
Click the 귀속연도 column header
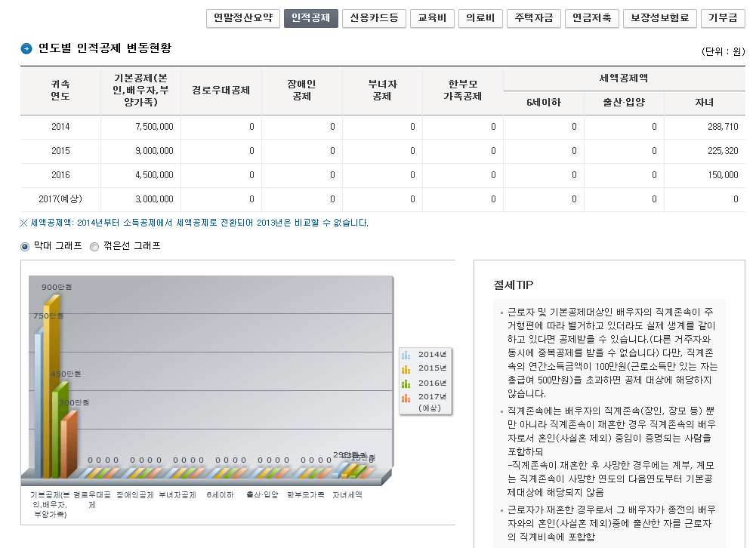pos(60,90)
